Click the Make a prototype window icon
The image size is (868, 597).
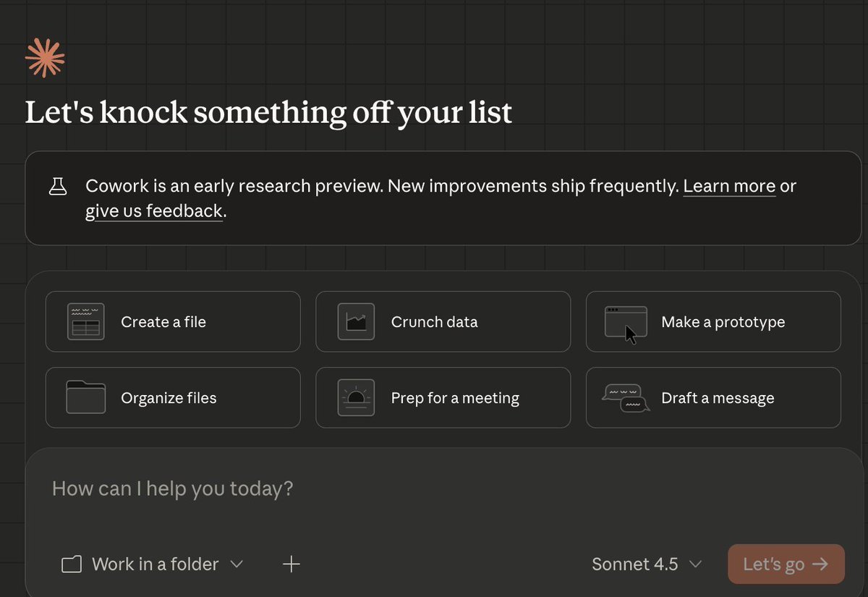click(626, 322)
